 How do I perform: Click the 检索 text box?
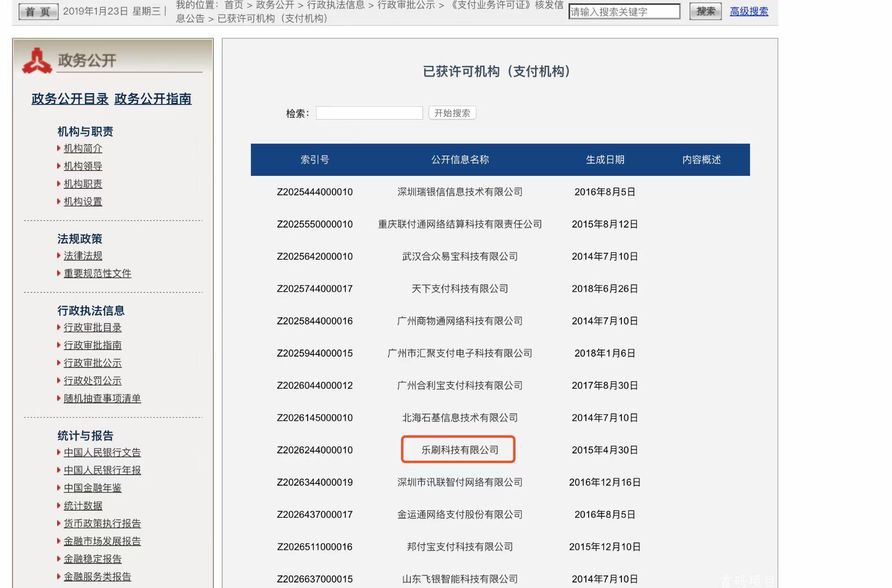(369, 113)
